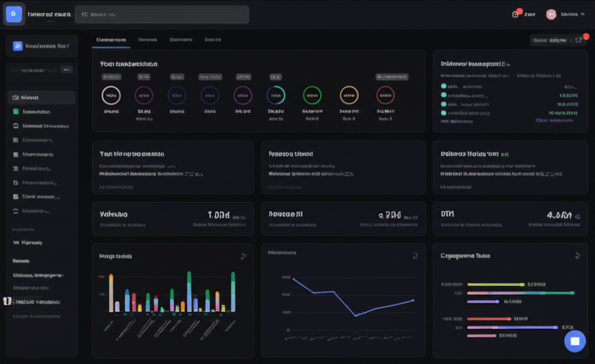Focus the search field in the top bar

[x=162, y=15]
